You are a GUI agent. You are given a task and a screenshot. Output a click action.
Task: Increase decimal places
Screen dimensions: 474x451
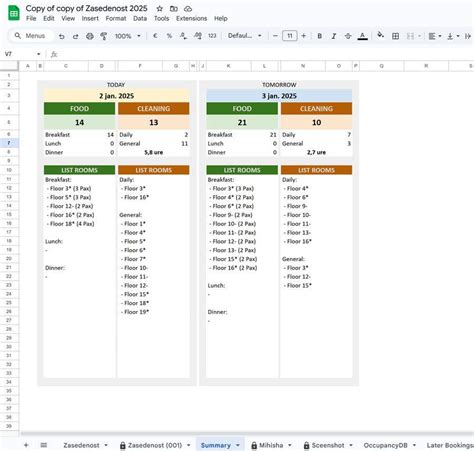[198, 36]
